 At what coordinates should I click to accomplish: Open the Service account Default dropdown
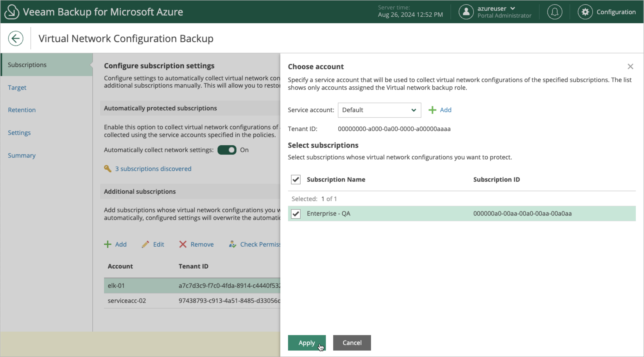coord(379,110)
